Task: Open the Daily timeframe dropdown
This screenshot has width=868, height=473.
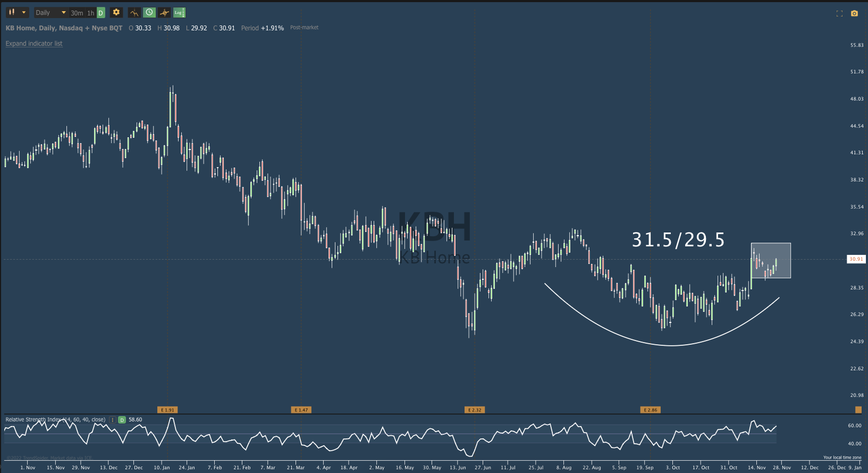Action: coord(51,13)
